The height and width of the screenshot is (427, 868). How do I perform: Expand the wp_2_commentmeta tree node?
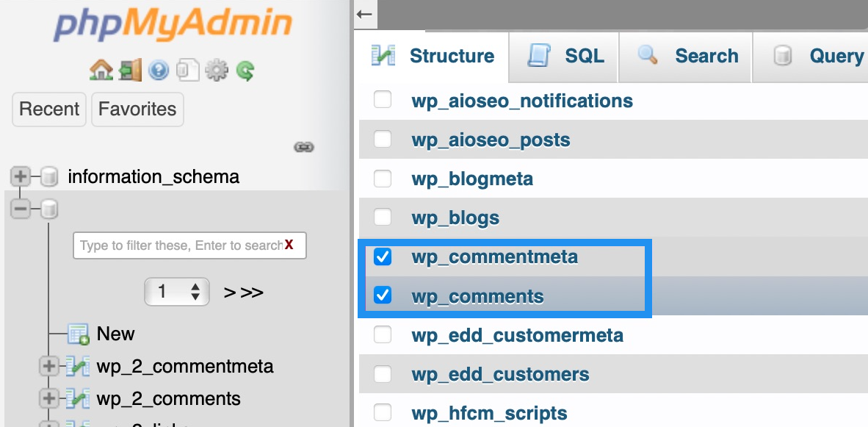click(x=49, y=366)
